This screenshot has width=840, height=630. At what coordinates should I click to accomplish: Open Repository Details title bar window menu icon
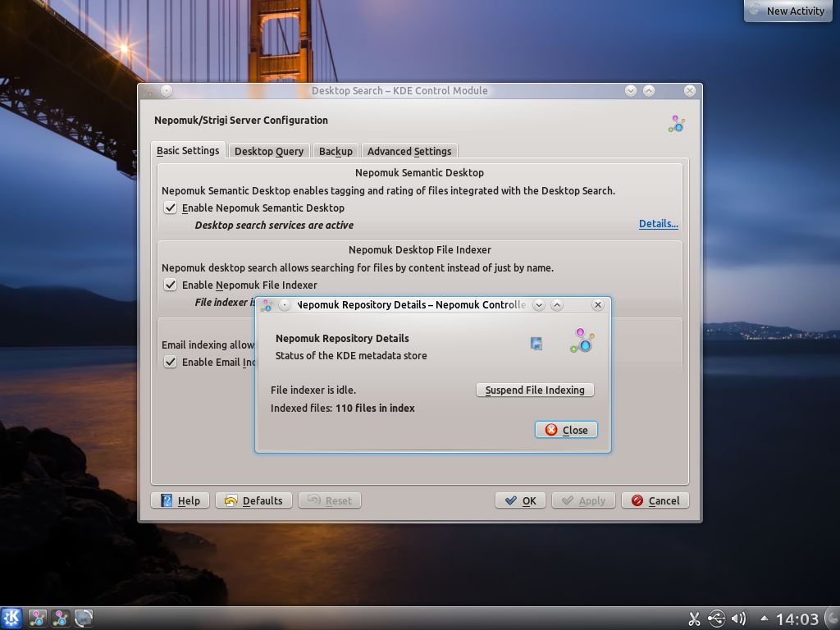point(267,305)
